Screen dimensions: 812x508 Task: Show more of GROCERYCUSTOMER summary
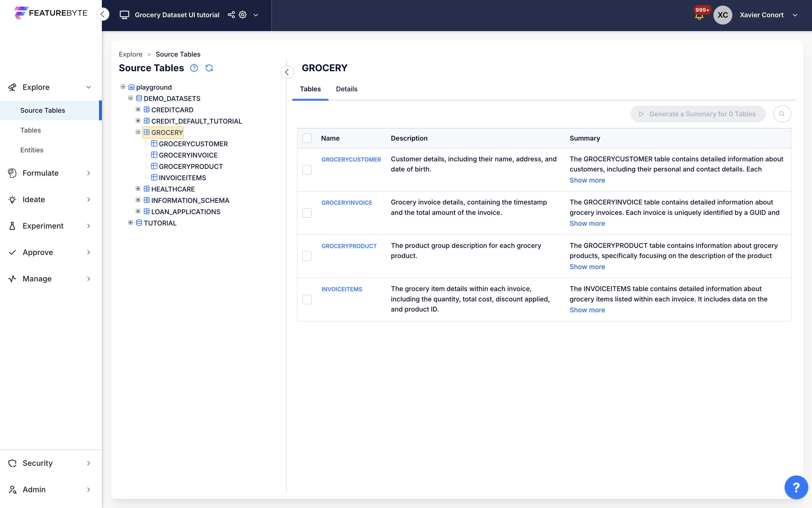pyautogui.click(x=587, y=180)
